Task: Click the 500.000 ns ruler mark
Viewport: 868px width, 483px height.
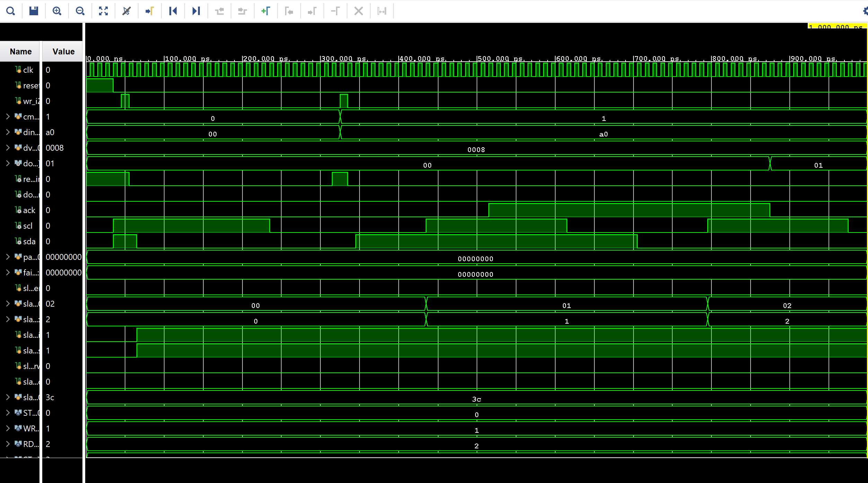Action: [500, 59]
